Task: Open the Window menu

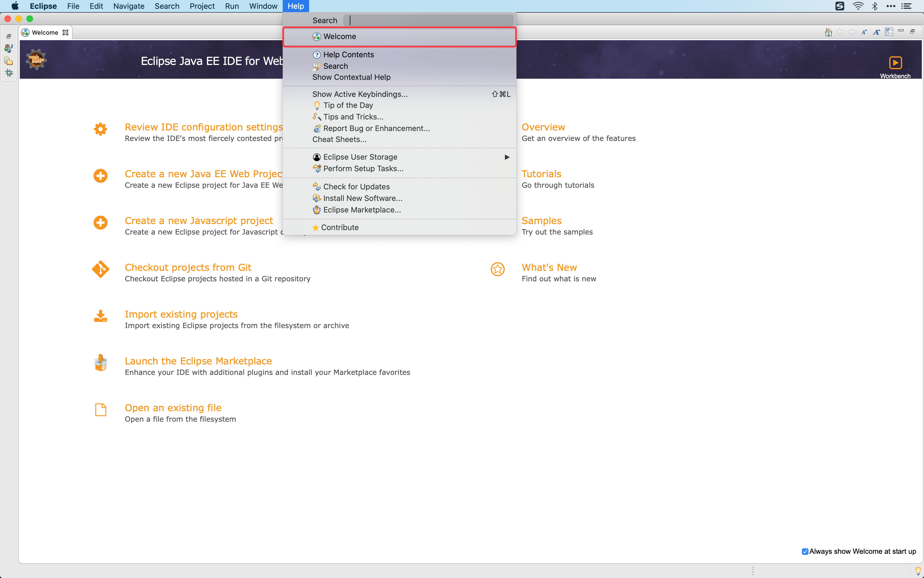Action: coord(263,6)
